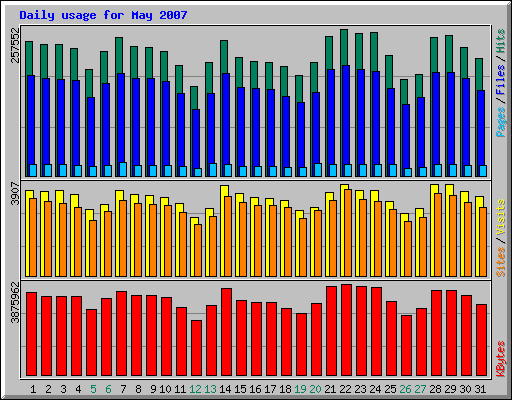Viewport: 512px width, 400px height.
Task: Click the 'KBytes' legend label
Action: point(501,359)
